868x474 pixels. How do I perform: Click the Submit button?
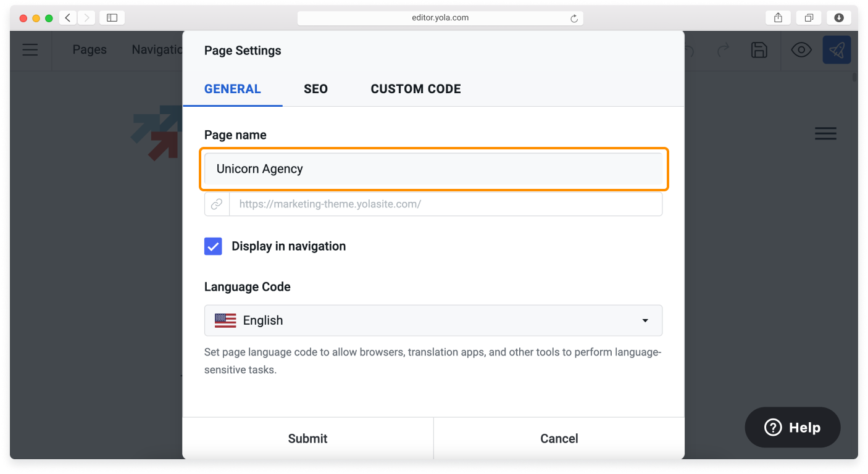(x=307, y=438)
